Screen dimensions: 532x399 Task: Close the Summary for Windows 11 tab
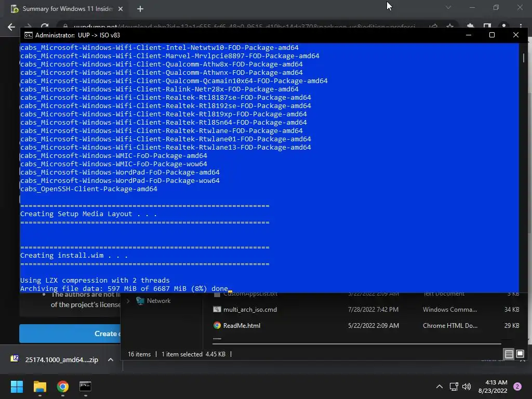click(121, 9)
